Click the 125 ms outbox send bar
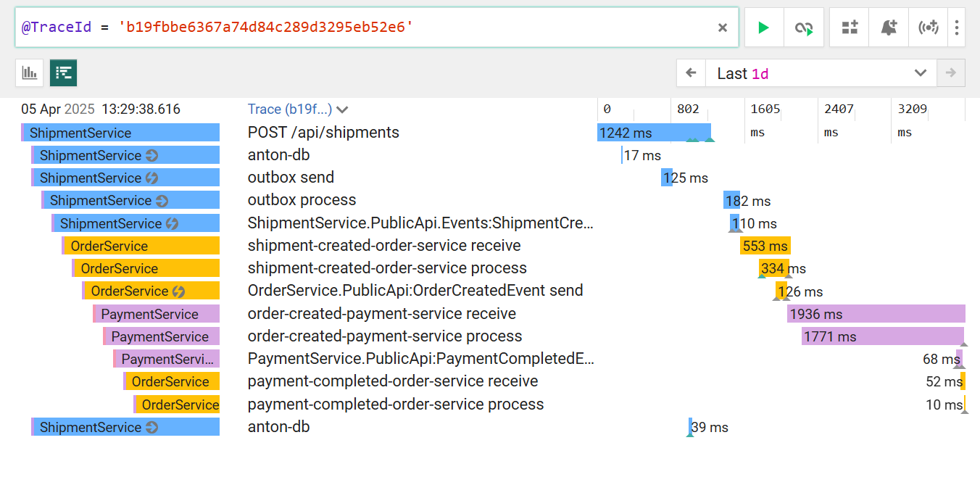 [667, 178]
